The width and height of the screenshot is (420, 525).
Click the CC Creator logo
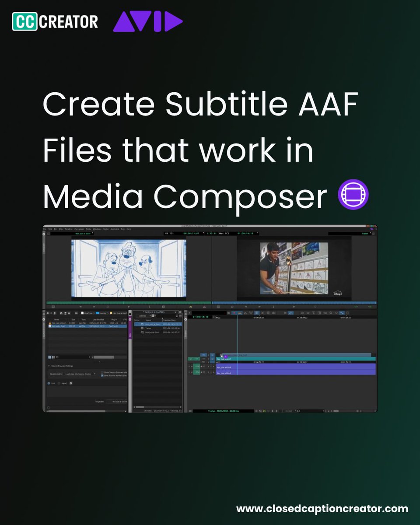coord(55,21)
